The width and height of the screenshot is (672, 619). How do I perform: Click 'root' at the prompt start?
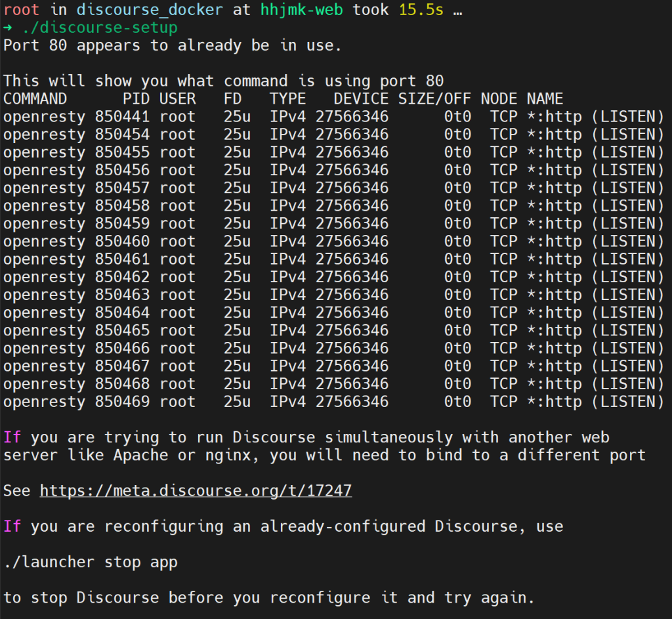point(22,9)
